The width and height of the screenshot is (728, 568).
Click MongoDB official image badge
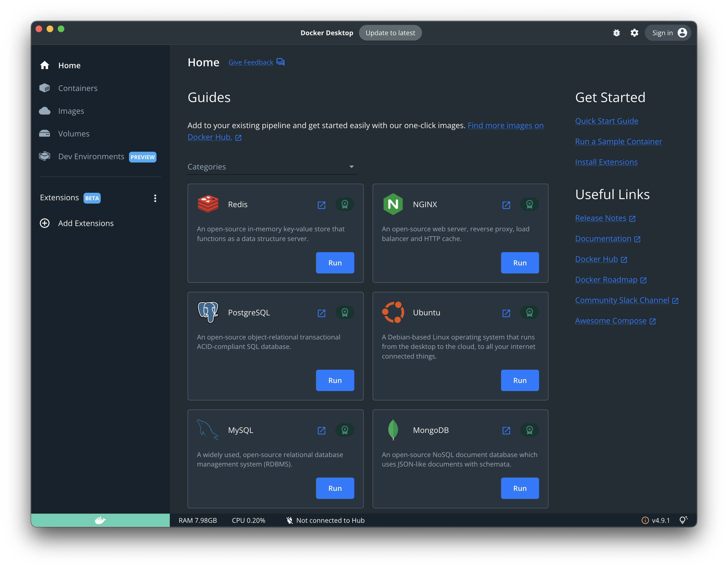[x=529, y=430]
